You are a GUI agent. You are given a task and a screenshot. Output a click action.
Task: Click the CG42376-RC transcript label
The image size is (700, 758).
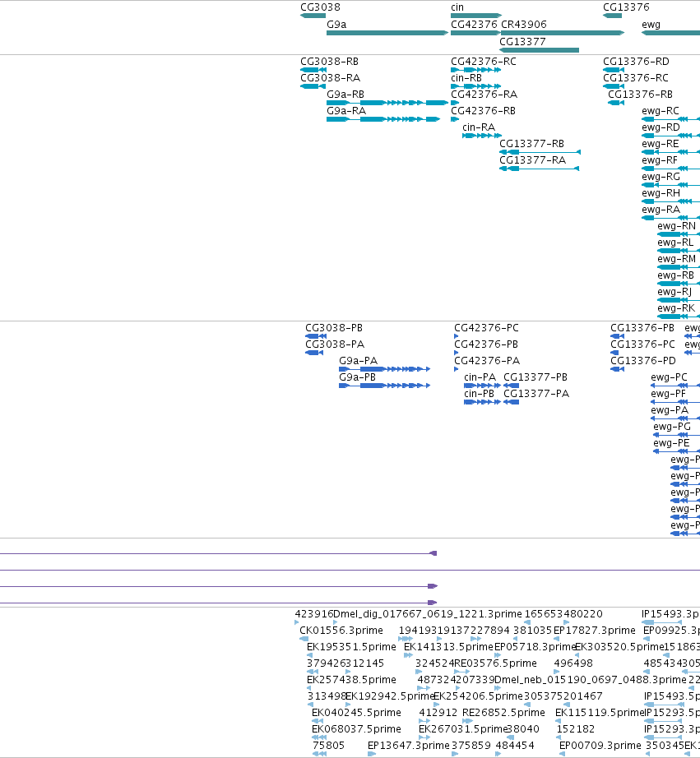(484, 62)
